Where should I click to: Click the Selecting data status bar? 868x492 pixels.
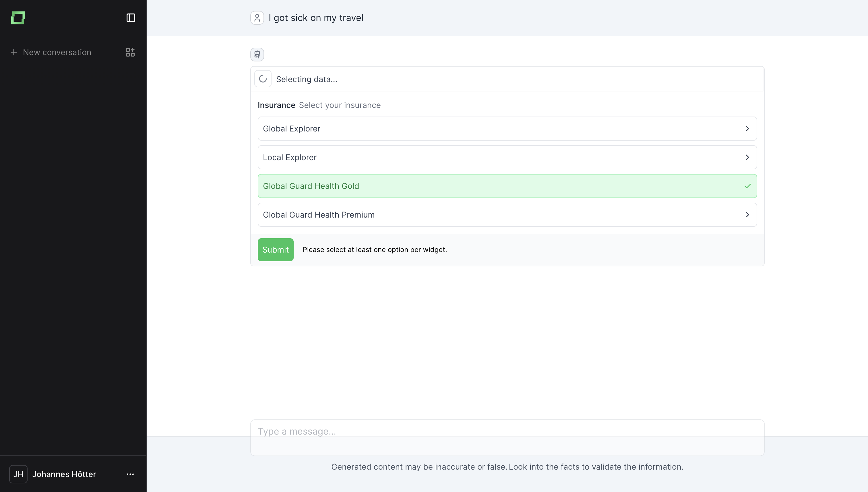coord(507,79)
